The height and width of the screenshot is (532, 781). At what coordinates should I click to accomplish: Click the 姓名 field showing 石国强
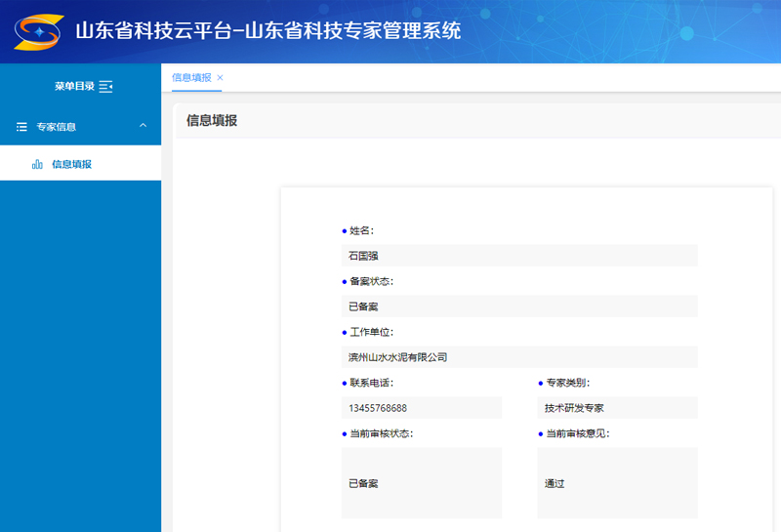pyautogui.click(x=519, y=256)
